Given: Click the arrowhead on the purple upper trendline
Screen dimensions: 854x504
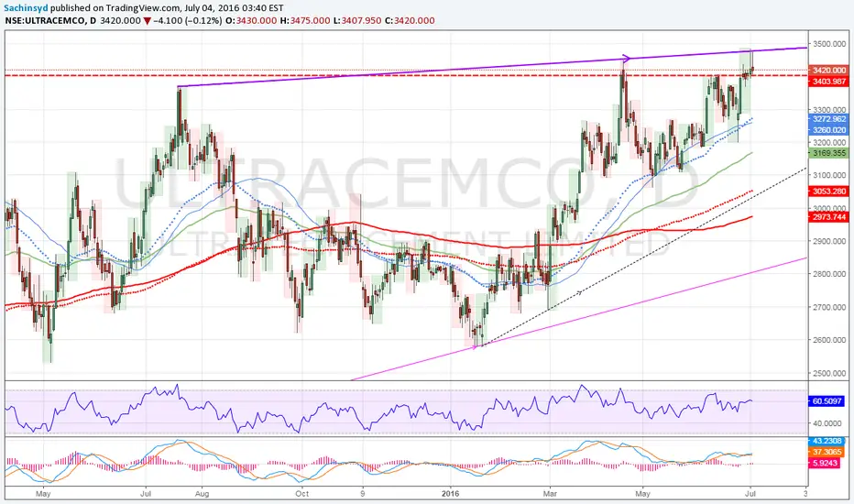Looking at the screenshot, I should point(627,59).
